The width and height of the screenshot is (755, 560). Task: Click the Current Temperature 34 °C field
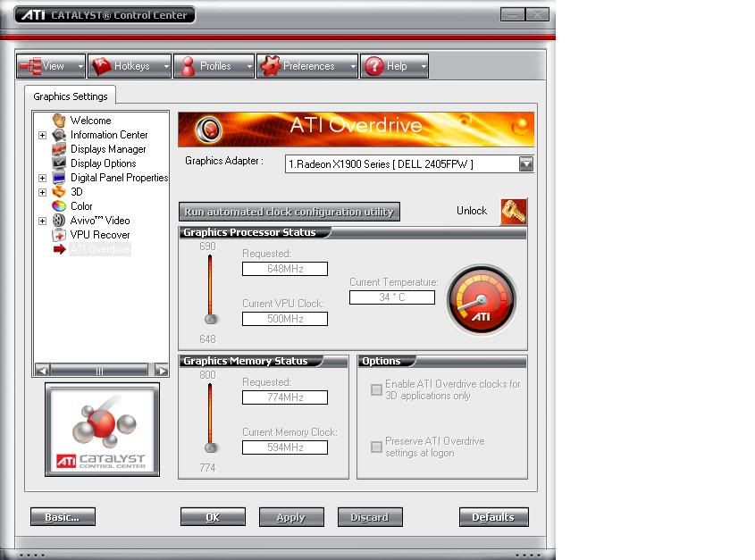coord(392,297)
